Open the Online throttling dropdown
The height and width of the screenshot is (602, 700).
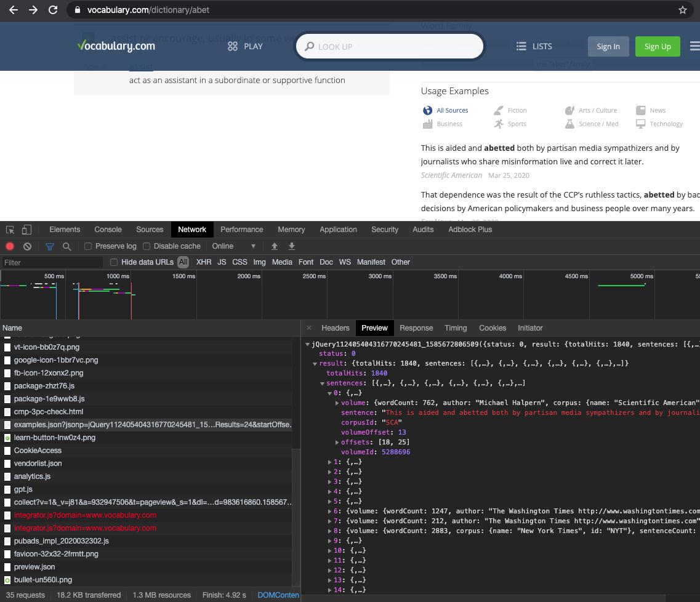pos(233,246)
